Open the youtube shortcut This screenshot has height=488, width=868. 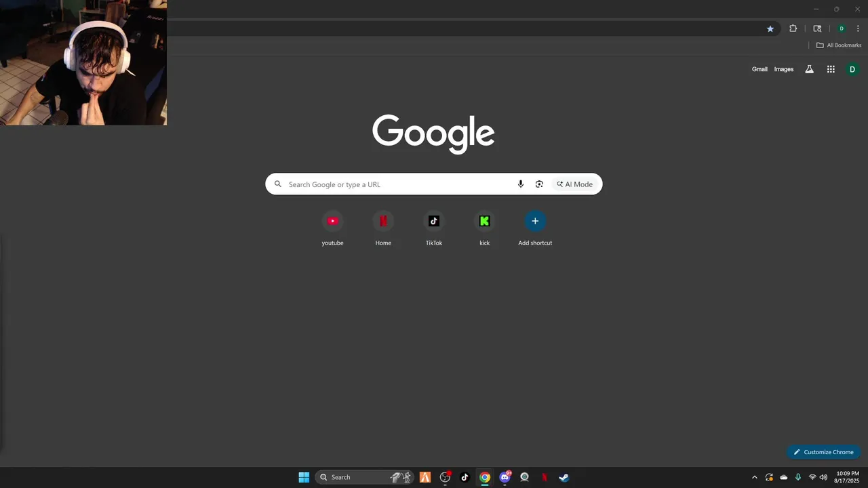(332, 229)
